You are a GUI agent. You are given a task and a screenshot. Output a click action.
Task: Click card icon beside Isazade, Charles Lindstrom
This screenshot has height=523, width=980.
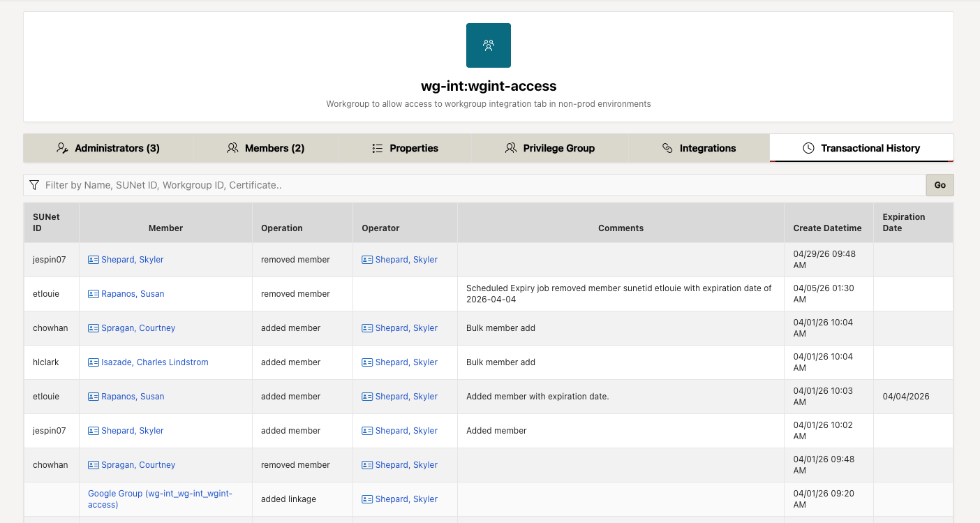pyautogui.click(x=94, y=362)
